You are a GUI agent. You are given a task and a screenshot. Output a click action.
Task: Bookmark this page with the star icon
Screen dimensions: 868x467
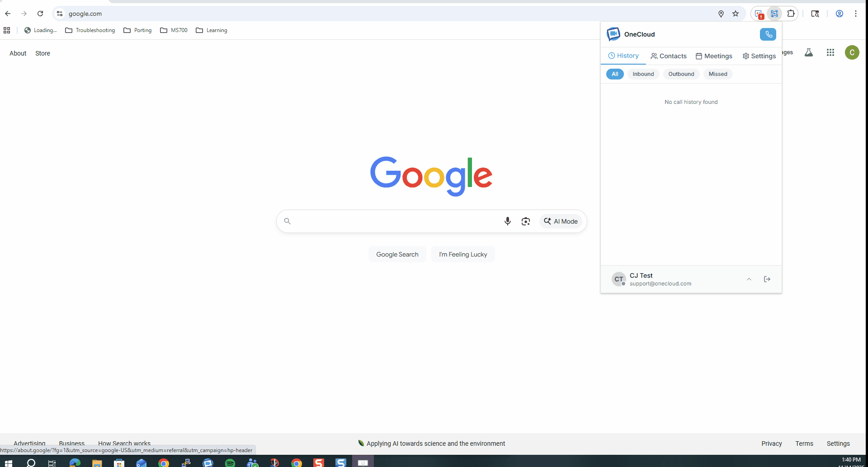point(736,14)
